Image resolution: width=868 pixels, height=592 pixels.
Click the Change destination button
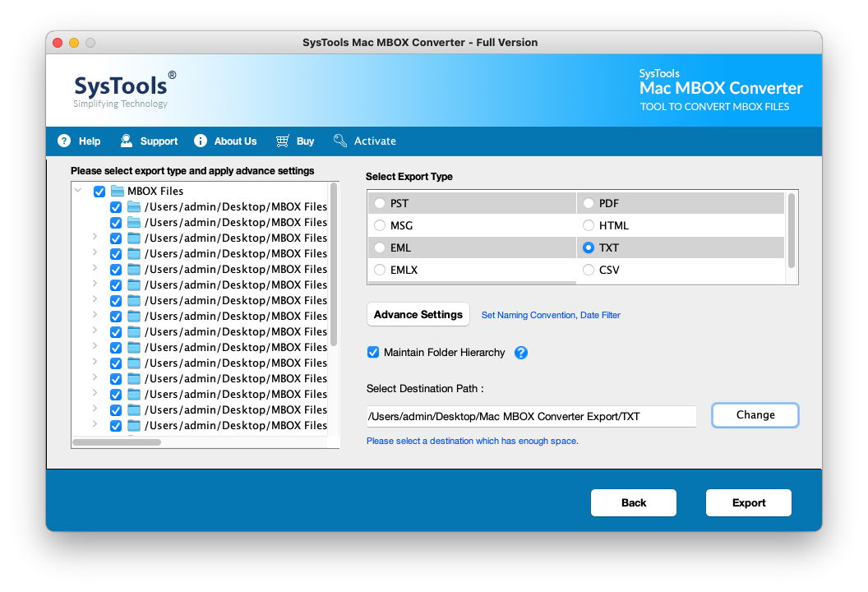tap(755, 415)
